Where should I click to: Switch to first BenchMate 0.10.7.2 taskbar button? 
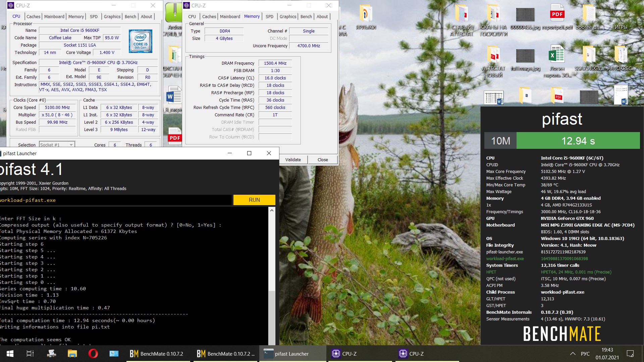coord(157,354)
